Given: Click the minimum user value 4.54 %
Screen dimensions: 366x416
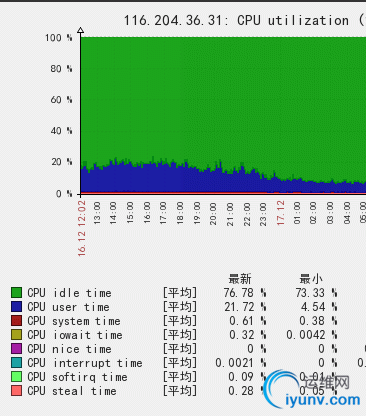Looking at the screenshot, I should tap(319, 307).
